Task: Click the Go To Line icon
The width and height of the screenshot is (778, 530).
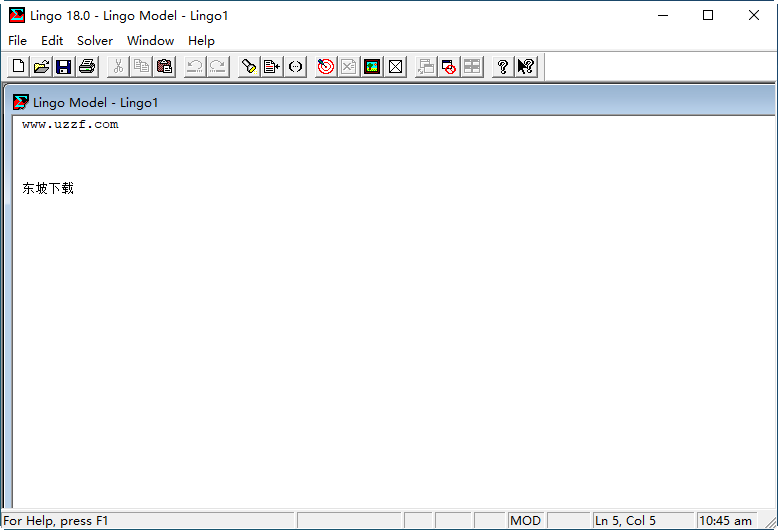Action: click(x=272, y=66)
